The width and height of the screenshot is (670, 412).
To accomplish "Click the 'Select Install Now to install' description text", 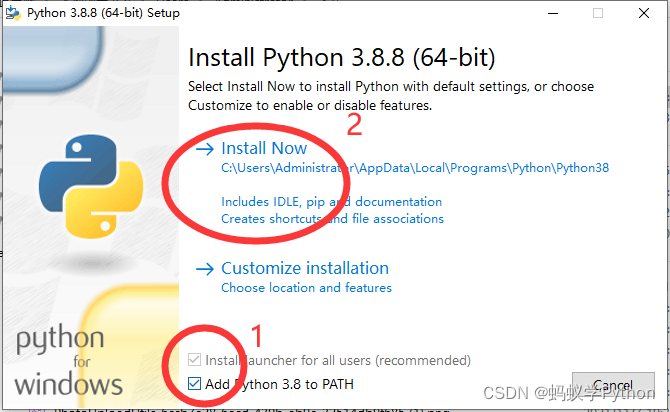I will tap(391, 96).
